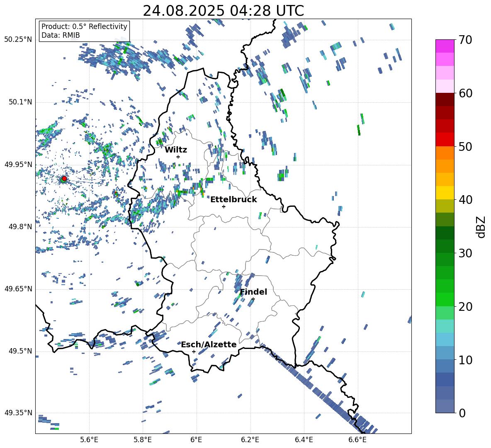Click the 50.25°N latitude label
The image size is (491, 448).
tap(18, 40)
